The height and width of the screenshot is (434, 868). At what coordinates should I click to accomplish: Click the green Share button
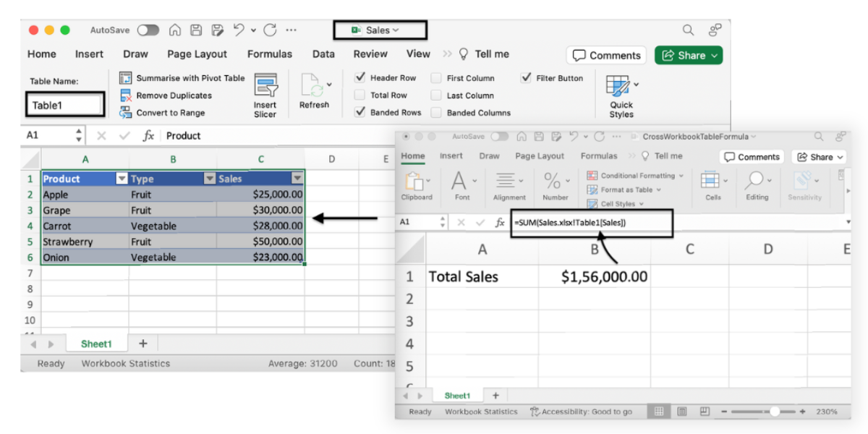coord(687,54)
